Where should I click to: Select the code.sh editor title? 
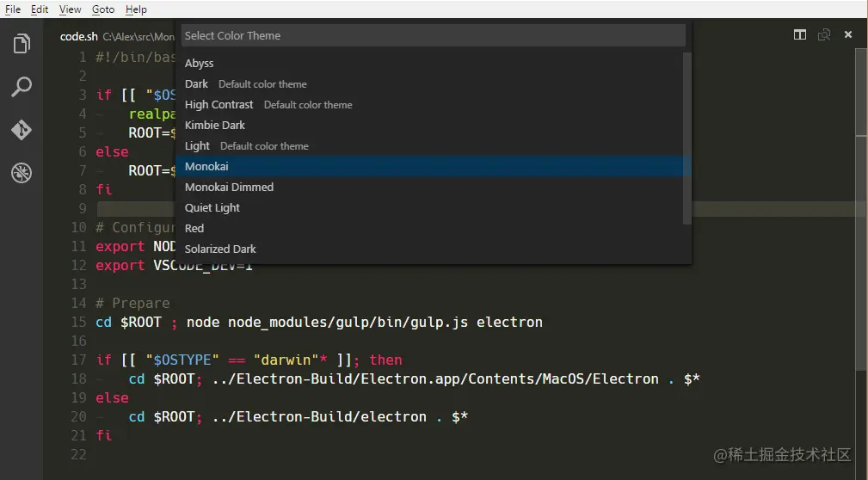tap(78, 36)
